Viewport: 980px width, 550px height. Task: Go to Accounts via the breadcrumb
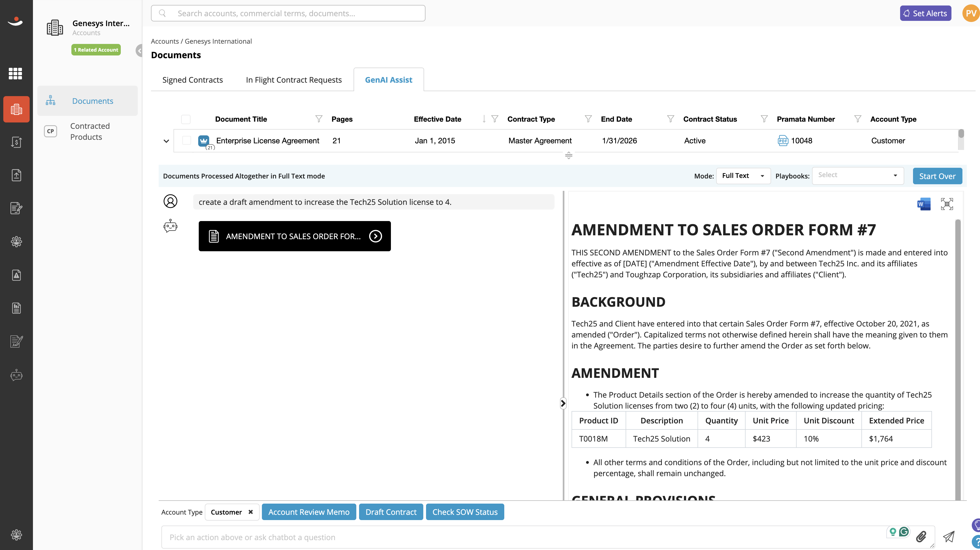[165, 41]
